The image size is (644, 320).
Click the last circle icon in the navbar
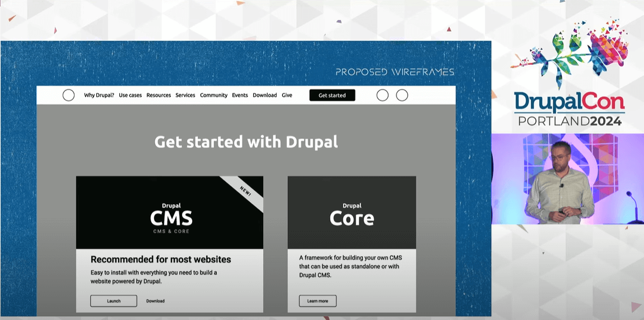[x=402, y=95]
